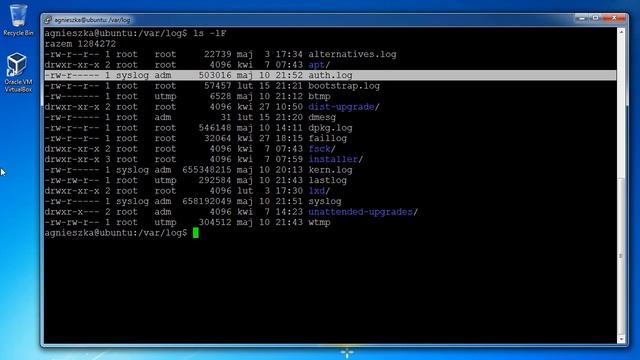Image resolution: width=640 pixels, height=360 pixels.
Task: Click the size value 655348215
Action: (207, 170)
